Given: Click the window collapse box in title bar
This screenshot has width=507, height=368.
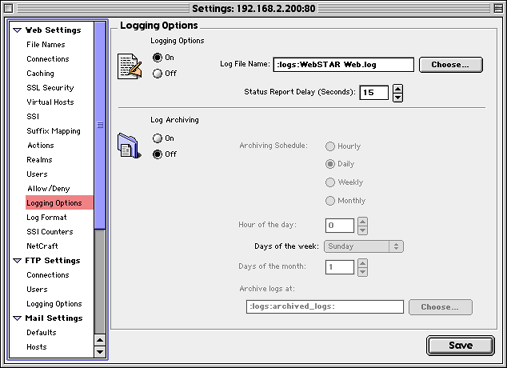Looking at the screenshot, I should pyautogui.click(x=498, y=8).
